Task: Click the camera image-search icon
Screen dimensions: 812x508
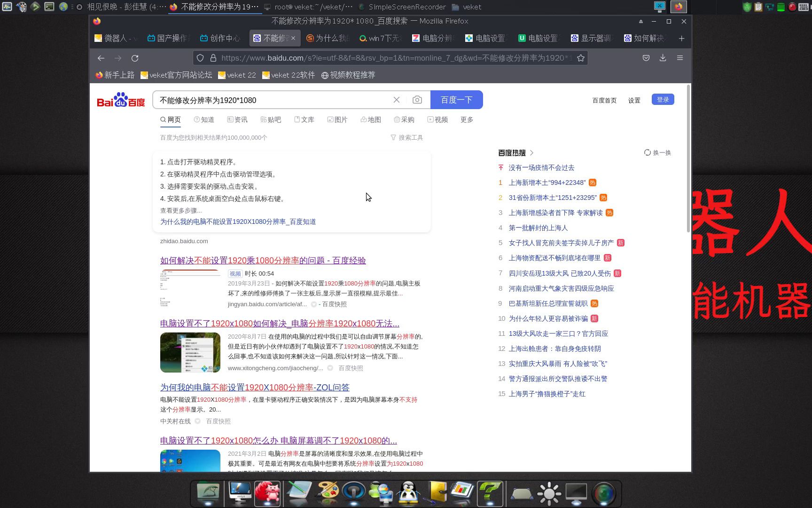Action: tap(417, 100)
